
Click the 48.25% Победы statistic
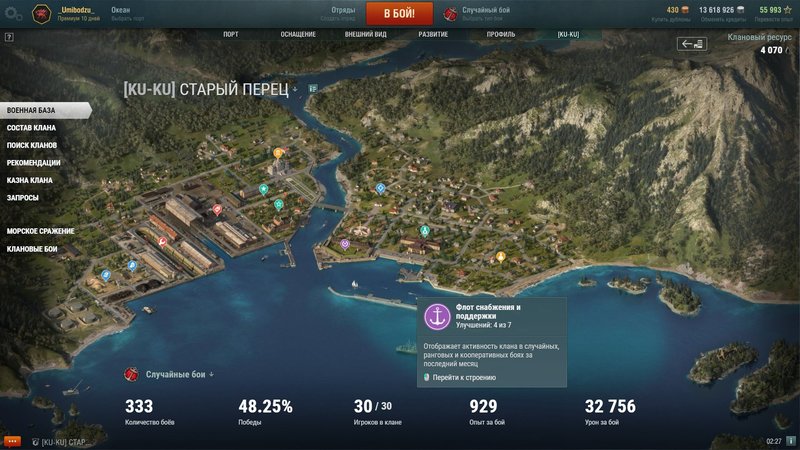coord(265,412)
